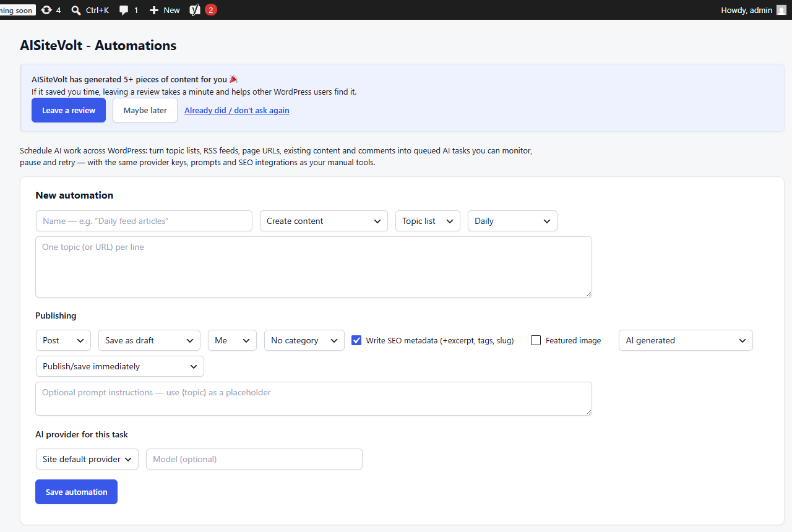Image resolution: width=792 pixels, height=532 pixels.
Task: Open the No category dropdown
Action: [x=304, y=340]
